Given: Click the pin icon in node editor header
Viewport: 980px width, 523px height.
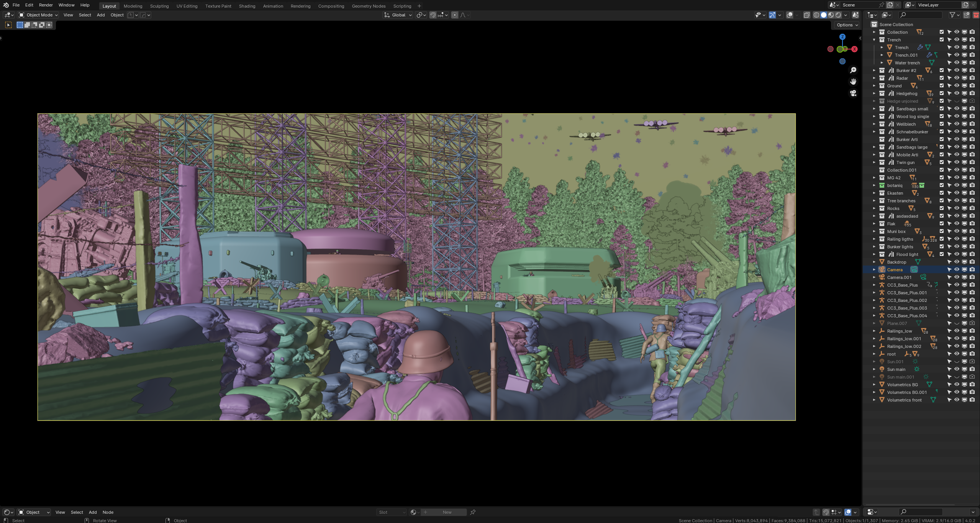Looking at the screenshot, I should click(473, 512).
